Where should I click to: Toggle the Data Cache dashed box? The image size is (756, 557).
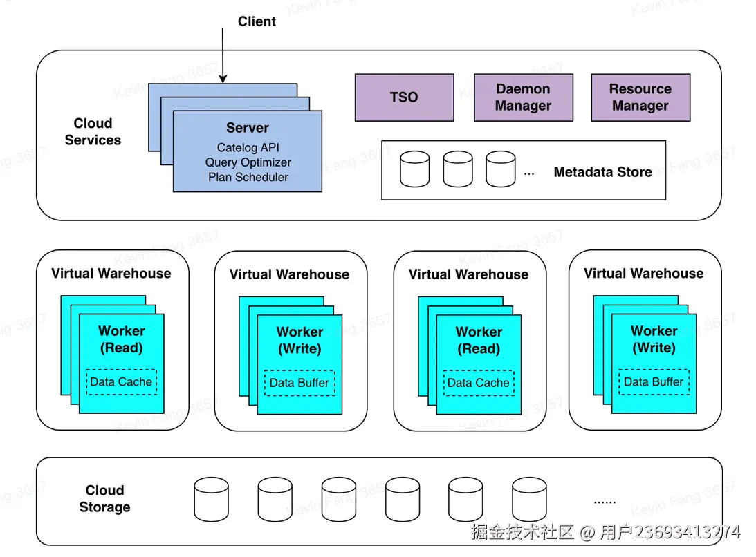pos(122,383)
